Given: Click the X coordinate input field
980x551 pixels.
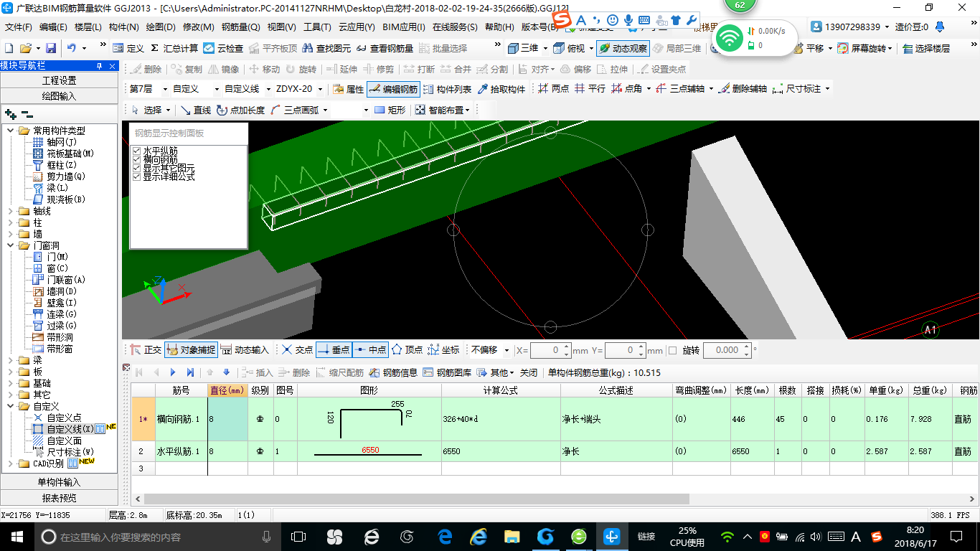Looking at the screenshot, I should tap(550, 350).
